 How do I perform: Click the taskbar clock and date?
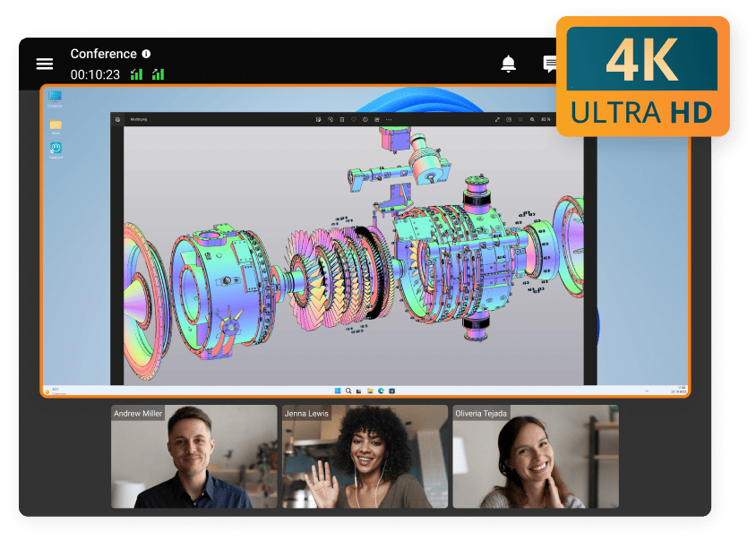click(679, 391)
